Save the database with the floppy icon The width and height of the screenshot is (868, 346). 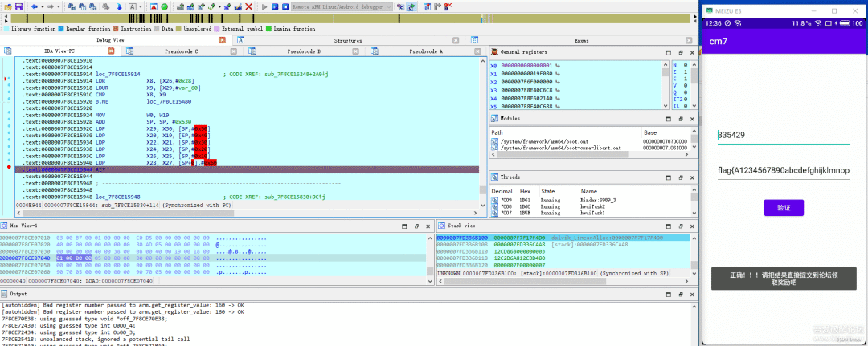click(x=18, y=6)
